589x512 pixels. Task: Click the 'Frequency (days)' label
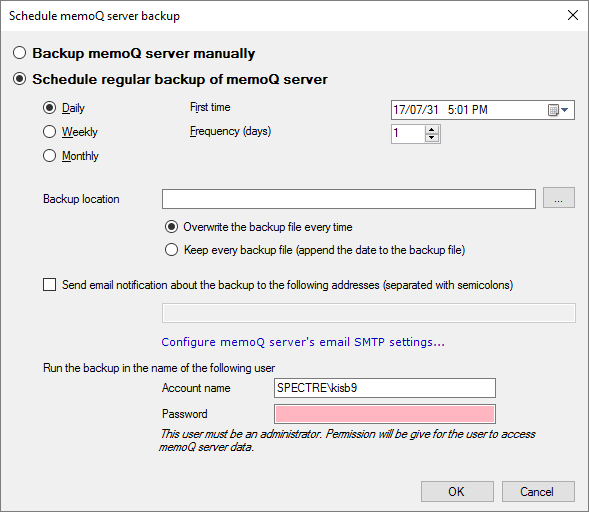[x=230, y=131]
